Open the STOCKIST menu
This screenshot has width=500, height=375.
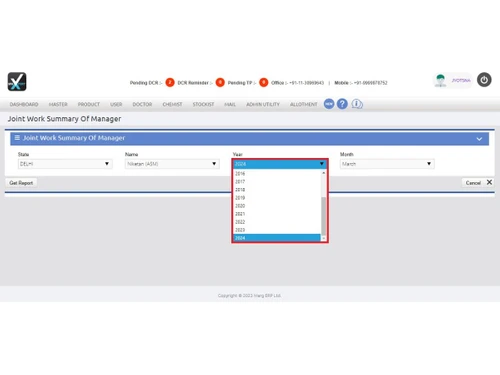pyautogui.click(x=203, y=104)
